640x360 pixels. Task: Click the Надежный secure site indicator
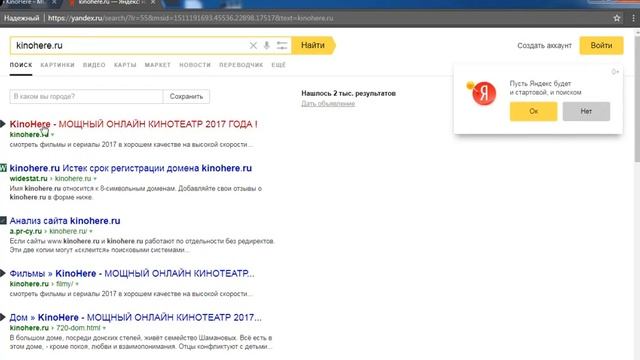[22, 18]
